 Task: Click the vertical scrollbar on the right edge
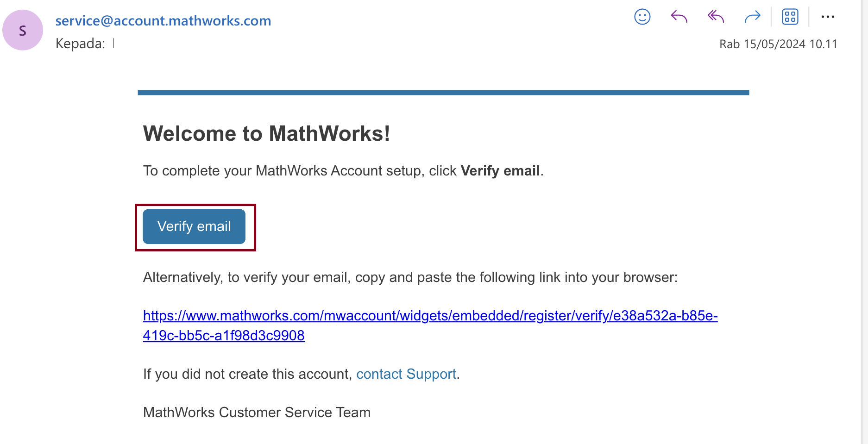coord(864,222)
